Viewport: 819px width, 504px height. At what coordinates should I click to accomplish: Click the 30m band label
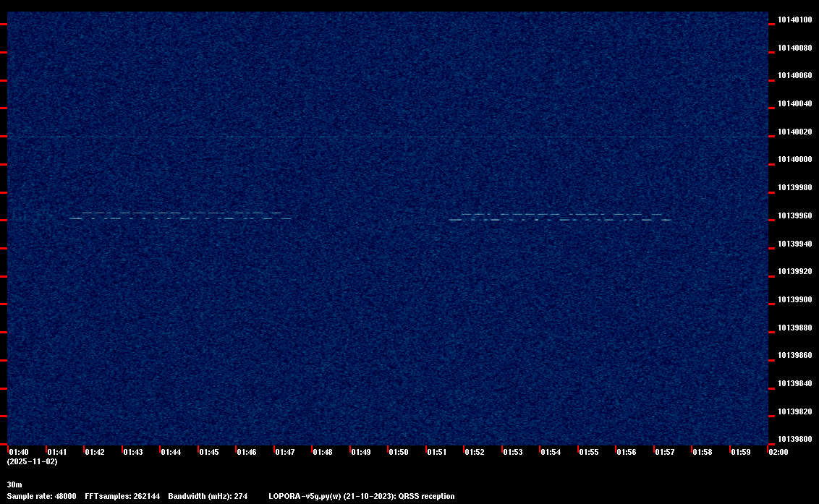coord(14,484)
